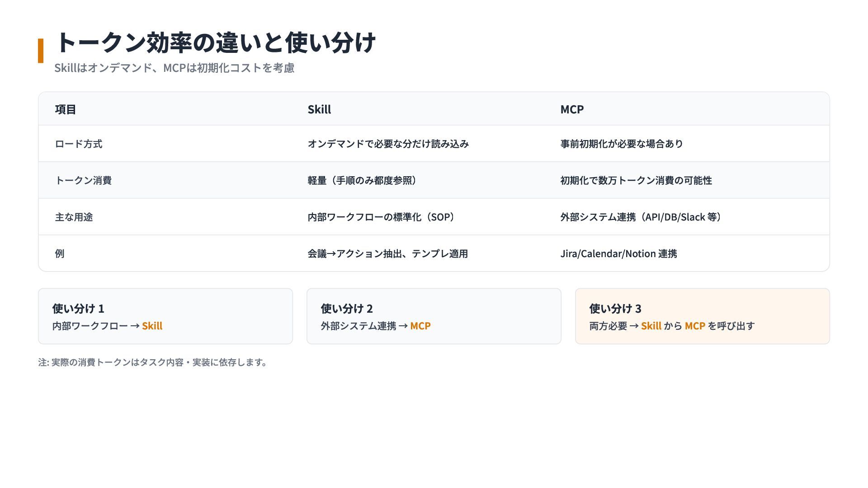The height and width of the screenshot is (488, 868).
Task: Click the orange Skill link in 使い分け 1
Action: point(152,326)
